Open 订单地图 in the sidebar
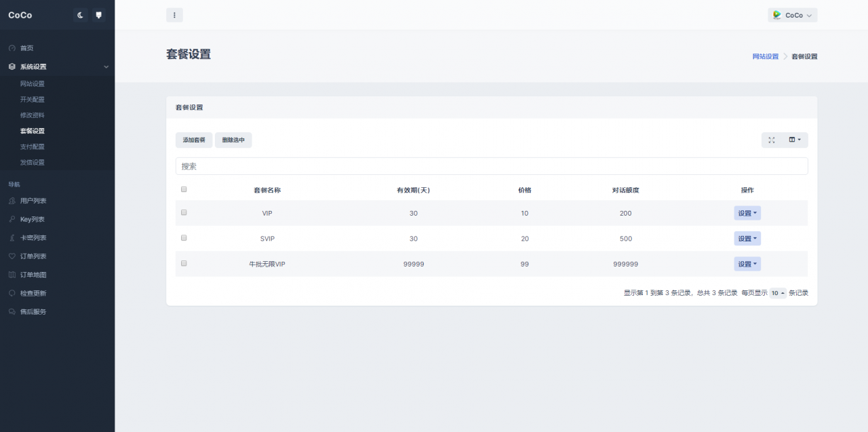The height and width of the screenshot is (432, 868). (x=33, y=275)
